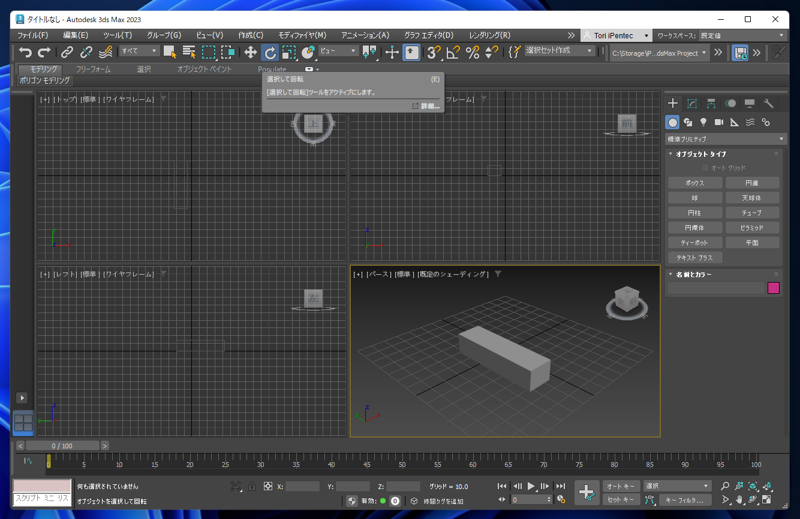Viewport: 800px width, 519px height.
Task: Open the Utilities wrench panel icon
Action: pyautogui.click(x=769, y=104)
